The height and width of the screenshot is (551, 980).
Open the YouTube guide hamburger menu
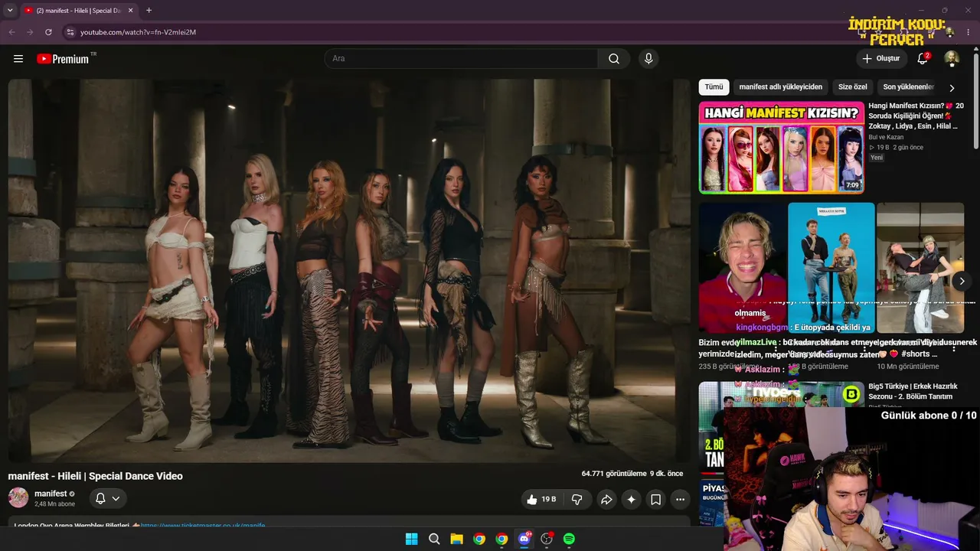pyautogui.click(x=18, y=59)
